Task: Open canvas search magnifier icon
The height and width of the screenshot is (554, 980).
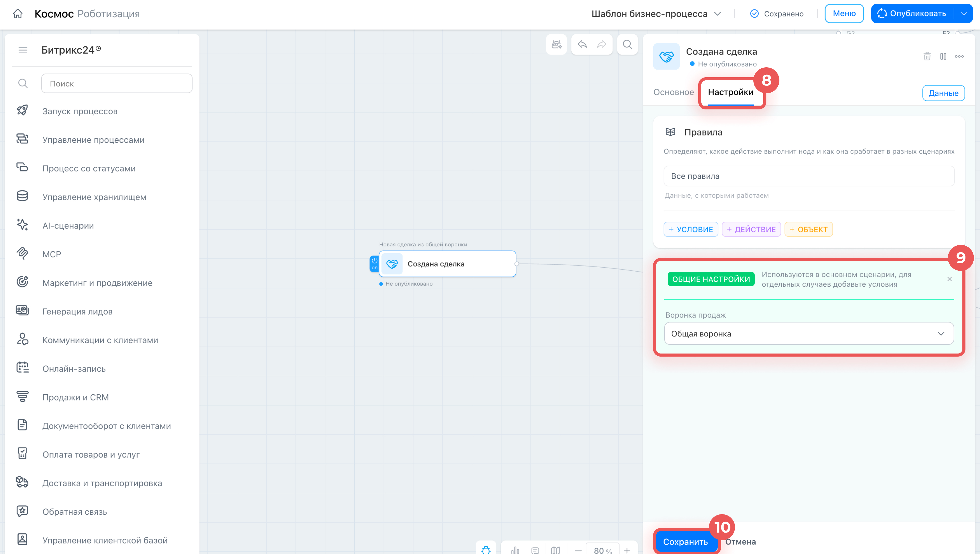Action: 628,45
